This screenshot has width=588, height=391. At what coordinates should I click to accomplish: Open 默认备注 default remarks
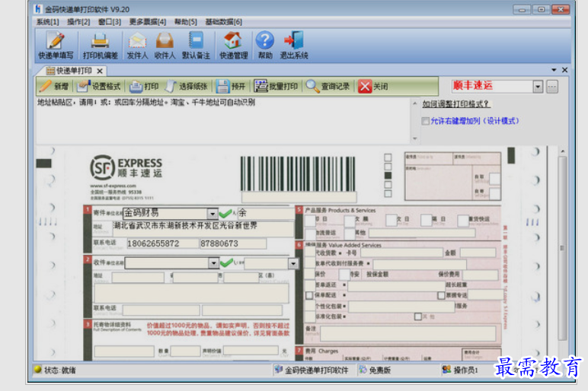point(196,46)
